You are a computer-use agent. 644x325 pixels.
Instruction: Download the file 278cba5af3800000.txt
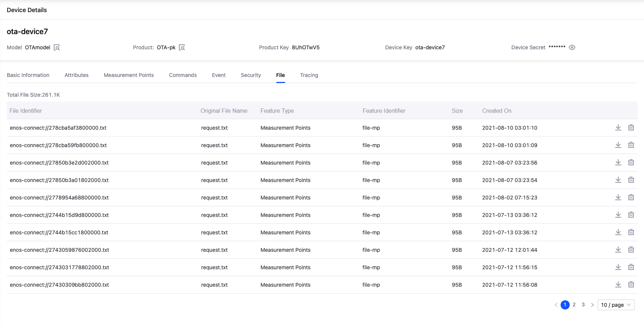[x=618, y=127]
